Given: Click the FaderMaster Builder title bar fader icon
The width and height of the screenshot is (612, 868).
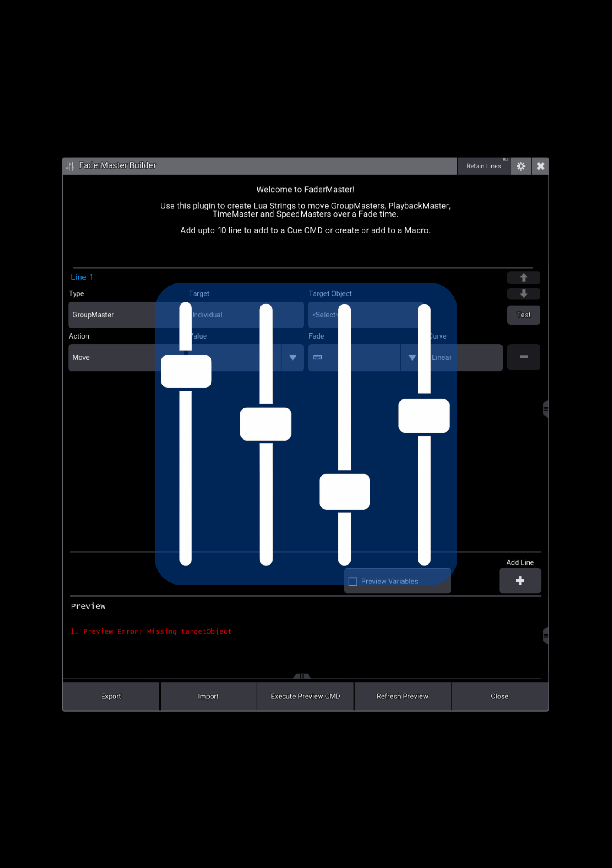Looking at the screenshot, I should [x=70, y=166].
